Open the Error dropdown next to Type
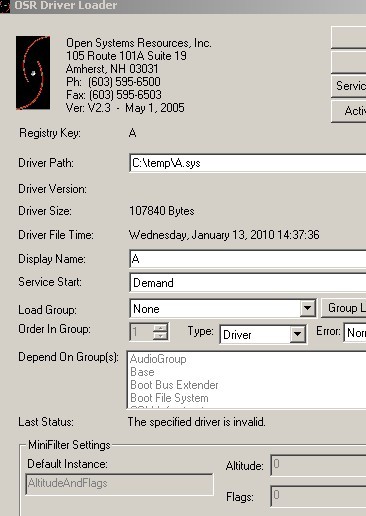The width and height of the screenshot is (366, 516). (x=355, y=332)
